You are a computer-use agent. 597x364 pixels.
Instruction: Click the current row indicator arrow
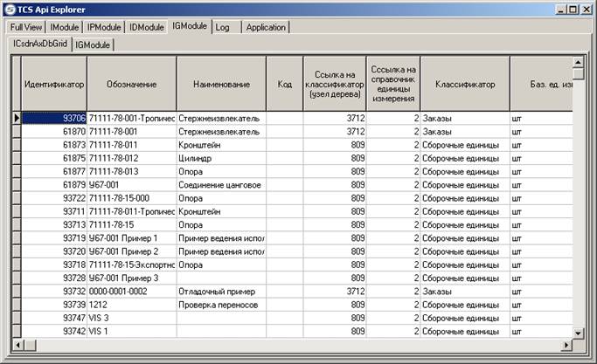(16, 118)
